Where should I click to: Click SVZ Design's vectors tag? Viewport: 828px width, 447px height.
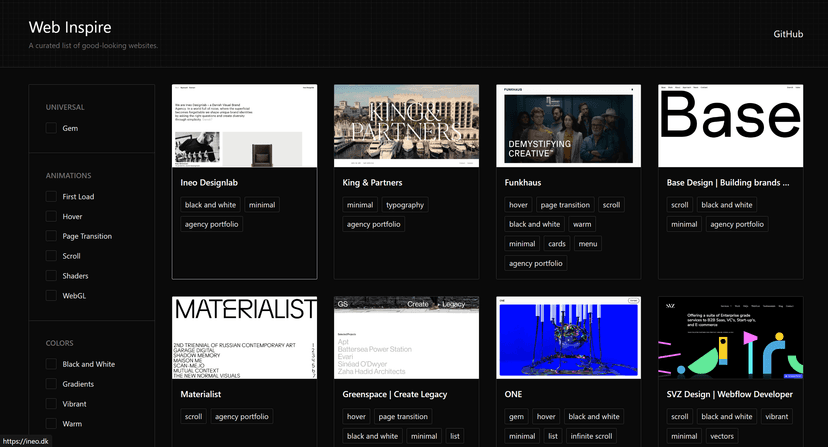722,436
